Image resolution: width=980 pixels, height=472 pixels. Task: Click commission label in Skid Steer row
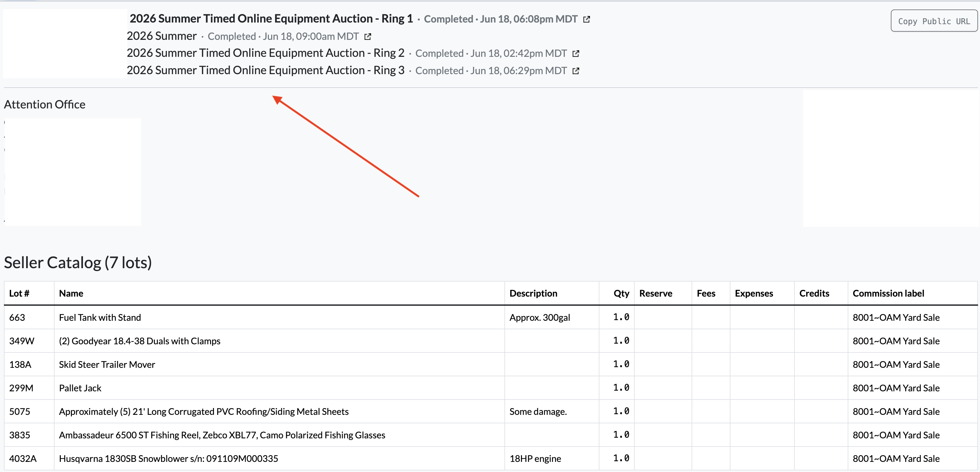pyautogui.click(x=896, y=365)
